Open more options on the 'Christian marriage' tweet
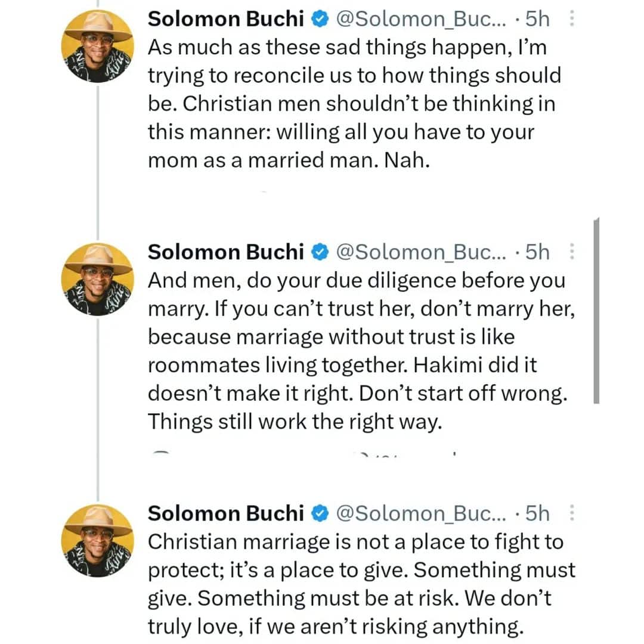Viewport: 644px width, 644px height. (572, 513)
